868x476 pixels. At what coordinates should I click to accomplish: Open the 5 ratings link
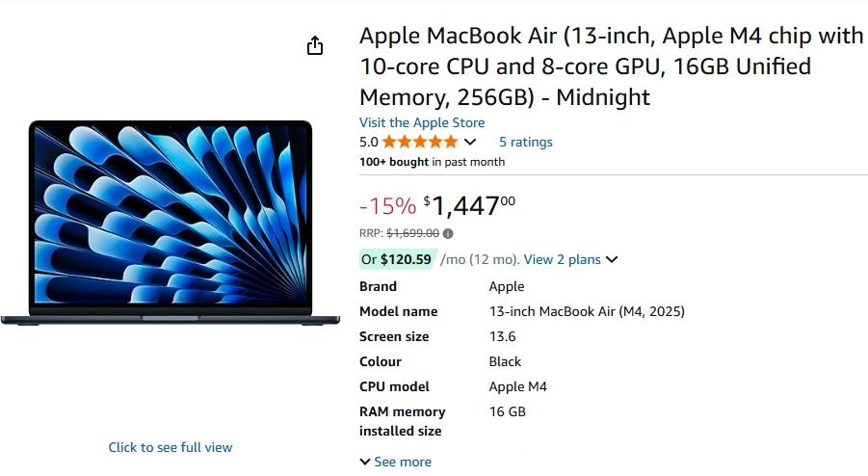526,142
